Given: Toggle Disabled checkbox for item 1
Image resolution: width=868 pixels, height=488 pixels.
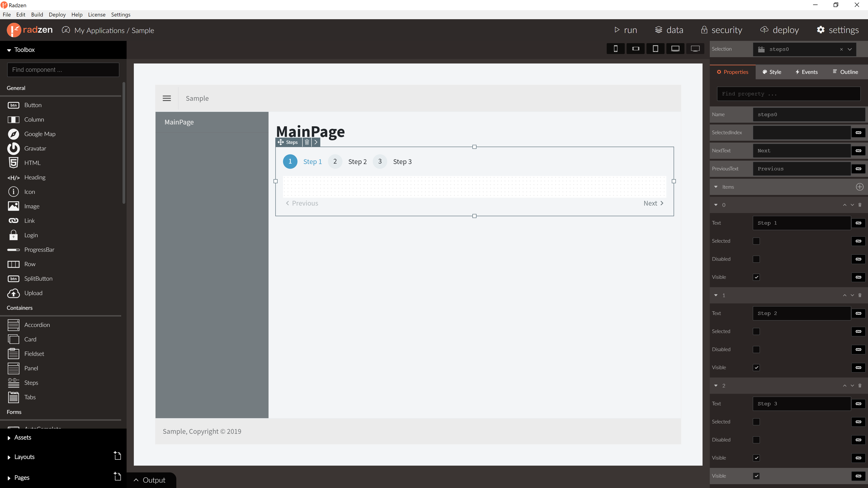Looking at the screenshot, I should click(x=757, y=350).
